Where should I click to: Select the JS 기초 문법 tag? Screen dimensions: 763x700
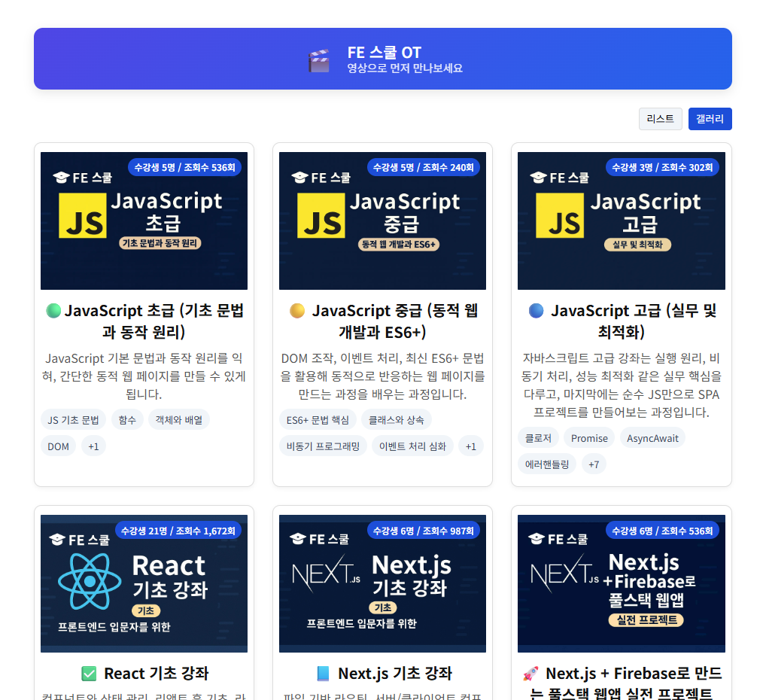(73, 419)
